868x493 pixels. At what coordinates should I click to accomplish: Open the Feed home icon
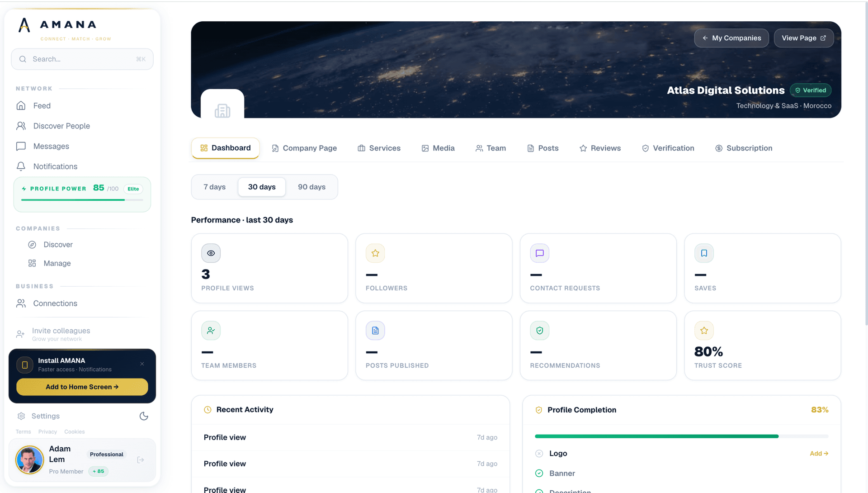pos(21,106)
